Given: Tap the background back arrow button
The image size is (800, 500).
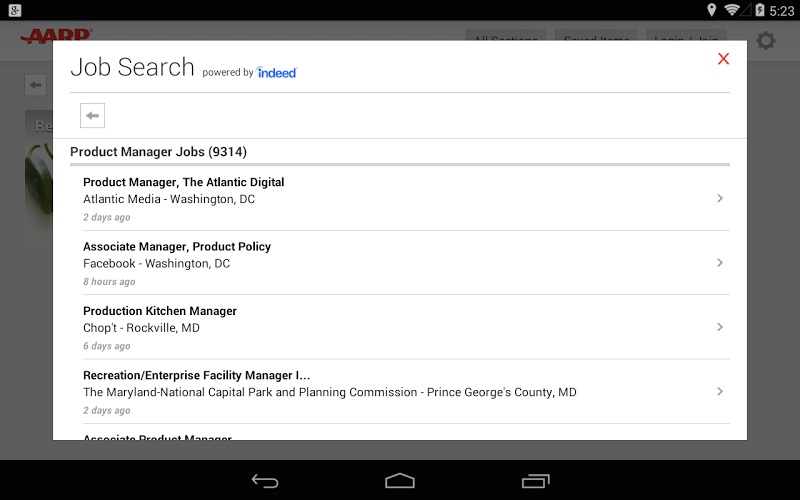Looking at the screenshot, I should pyautogui.click(x=36, y=85).
